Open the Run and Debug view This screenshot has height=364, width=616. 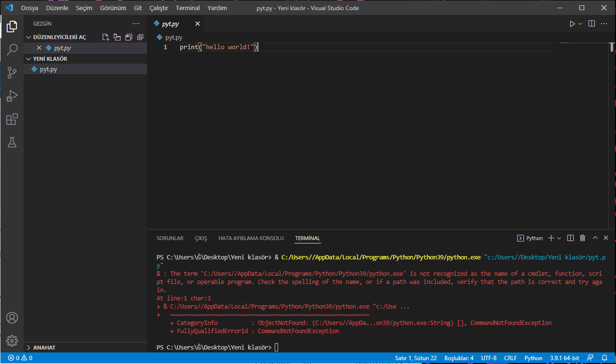[12, 96]
